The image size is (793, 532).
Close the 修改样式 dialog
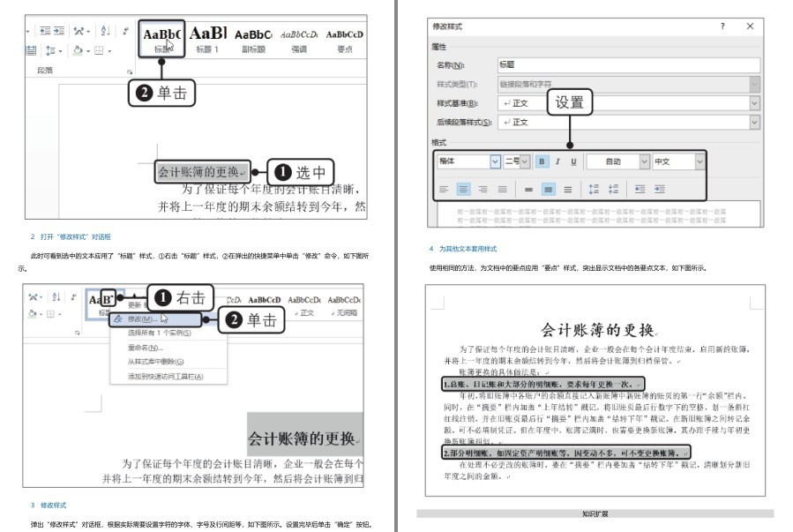[x=750, y=26]
